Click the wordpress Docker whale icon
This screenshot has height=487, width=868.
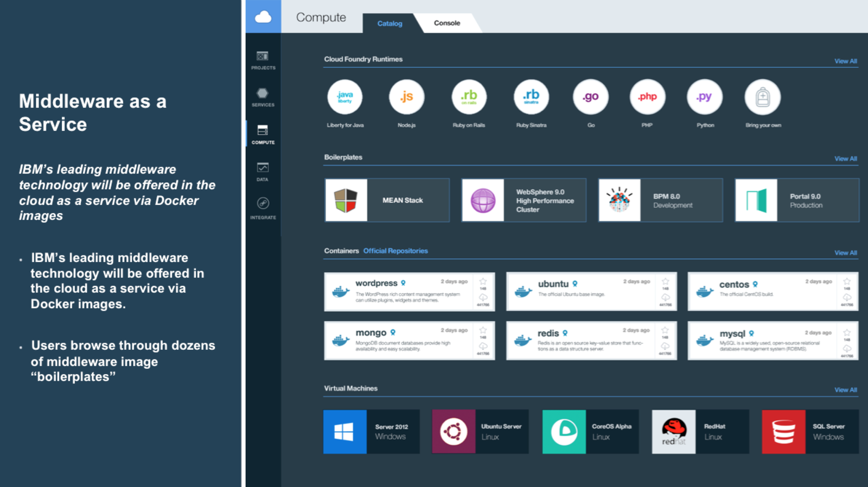click(341, 292)
